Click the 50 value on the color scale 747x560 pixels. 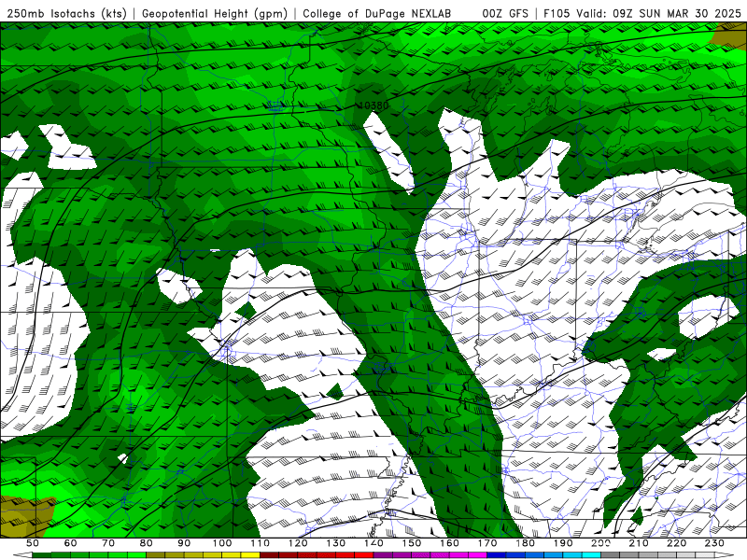click(x=33, y=543)
